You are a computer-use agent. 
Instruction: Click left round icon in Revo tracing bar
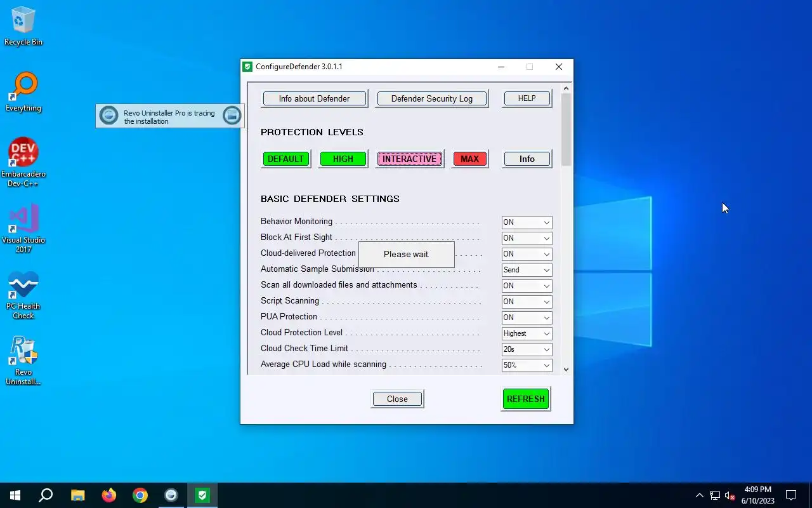[x=109, y=116]
